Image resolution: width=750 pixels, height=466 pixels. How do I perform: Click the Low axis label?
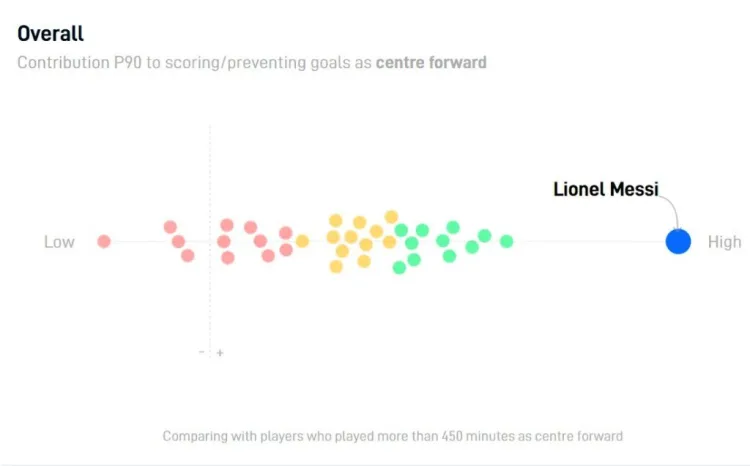click(x=59, y=242)
